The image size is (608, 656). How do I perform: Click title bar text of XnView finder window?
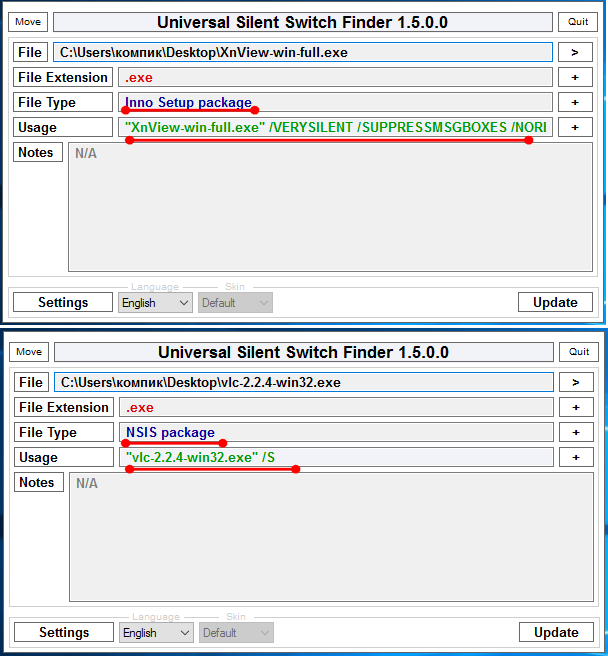coord(303,22)
